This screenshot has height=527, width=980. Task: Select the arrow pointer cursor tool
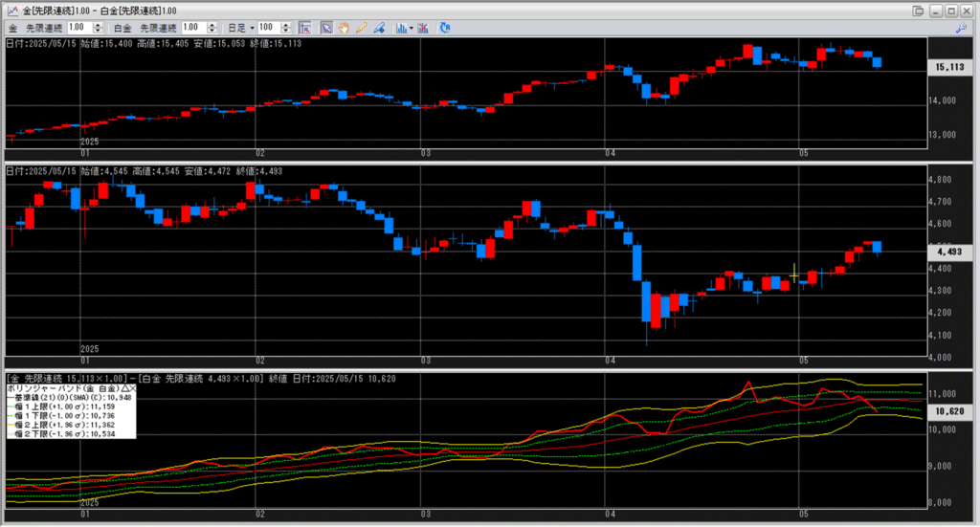click(325, 28)
